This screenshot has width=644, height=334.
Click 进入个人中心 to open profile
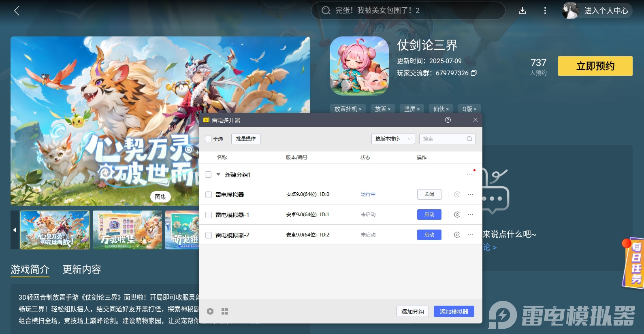point(606,11)
